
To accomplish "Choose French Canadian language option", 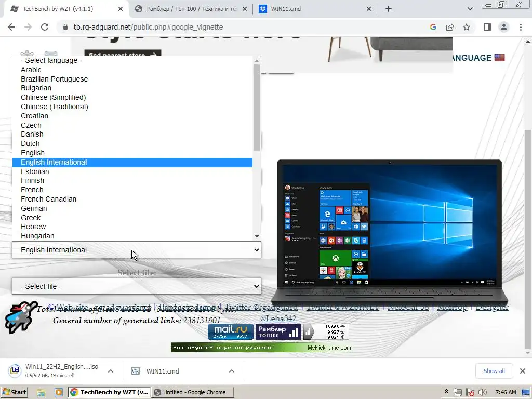I will pos(132,199).
